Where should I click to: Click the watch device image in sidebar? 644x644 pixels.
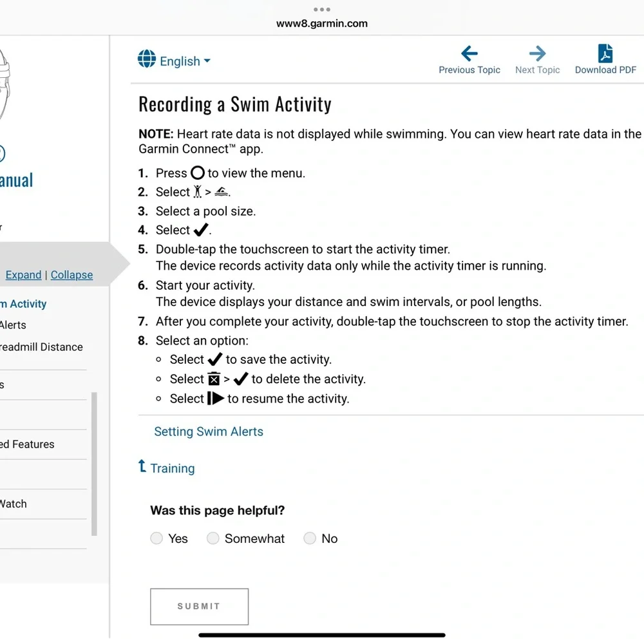pyautogui.click(x=6, y=84)
